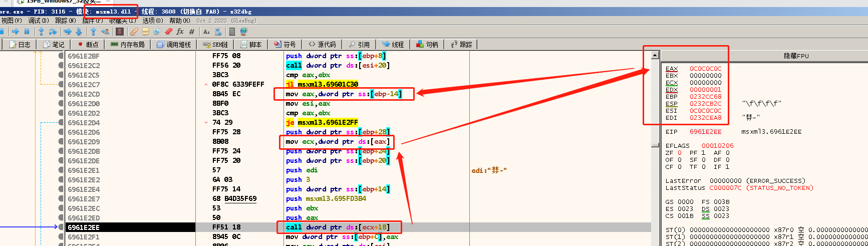The image size is (868, 246).
Task: Open the Scylla plugin S icon
Action: pyautogui.click(x=120, y=32)
